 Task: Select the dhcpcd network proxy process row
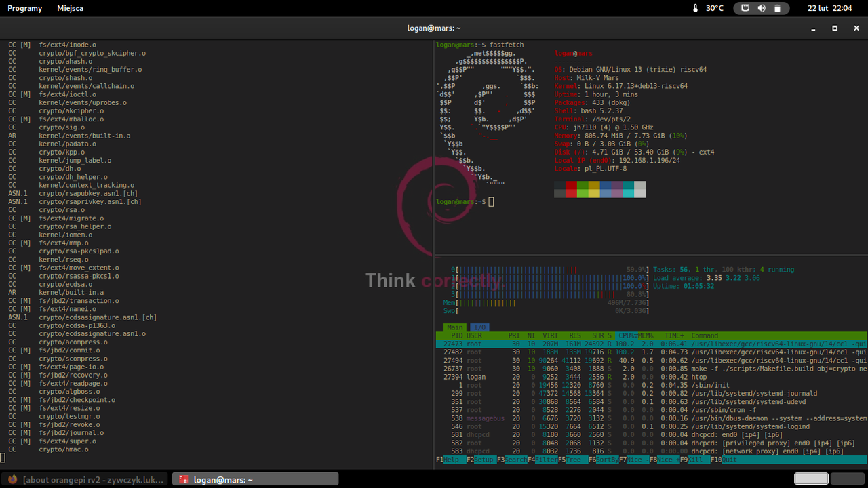coord(651,451)
